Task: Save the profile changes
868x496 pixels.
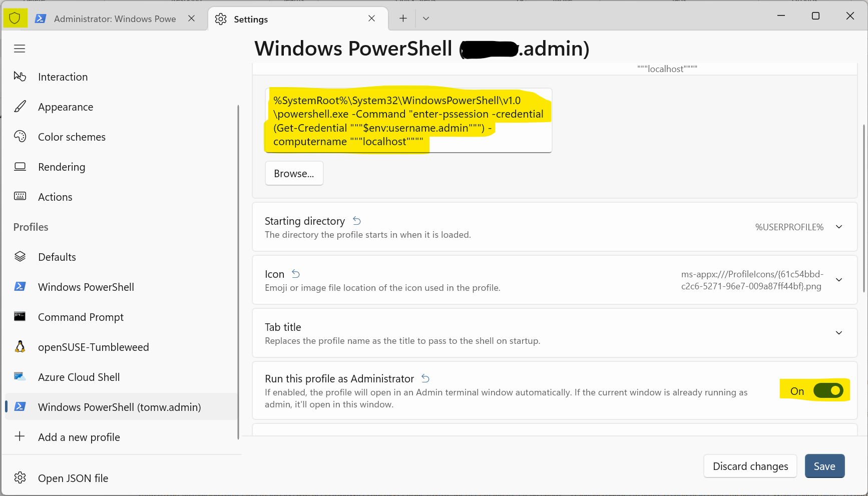Action: click(824, 466)
